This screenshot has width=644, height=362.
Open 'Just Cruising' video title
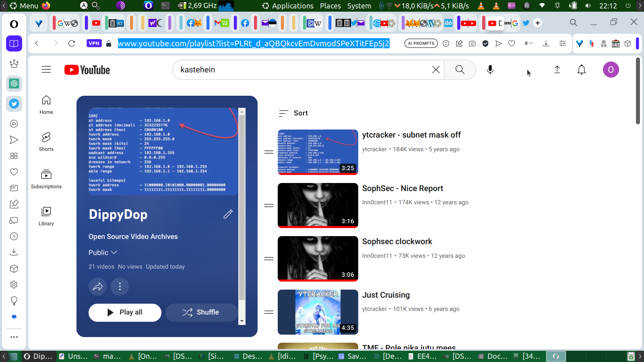(x=386, y=295)
